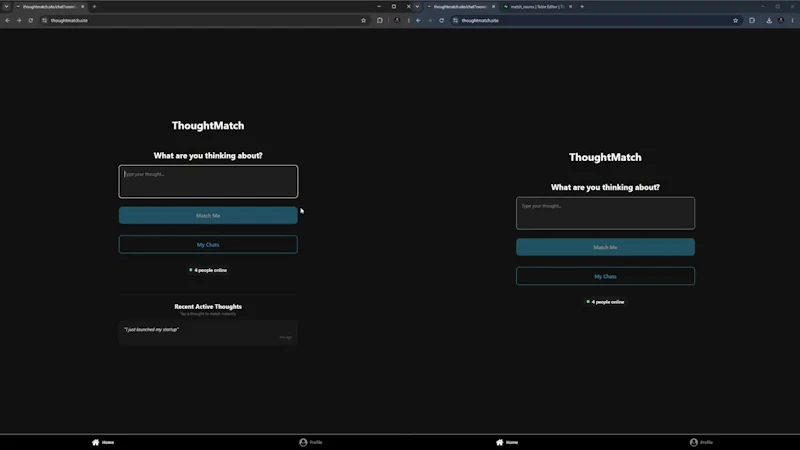Click ThoughtMatch heading in the left window
The height and width of the screenshot is (450, 800).
tap(208, 126)
